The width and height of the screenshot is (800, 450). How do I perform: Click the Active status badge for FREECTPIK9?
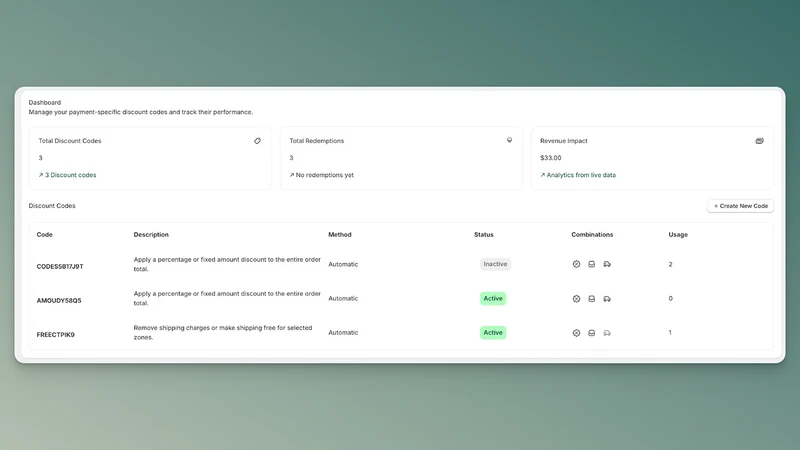[493, 333]
